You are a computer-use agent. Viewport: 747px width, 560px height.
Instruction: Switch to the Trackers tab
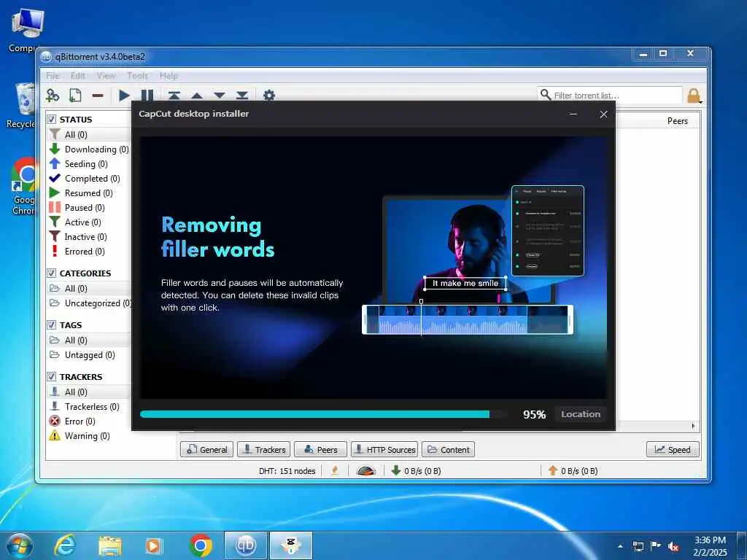(264, 449)
